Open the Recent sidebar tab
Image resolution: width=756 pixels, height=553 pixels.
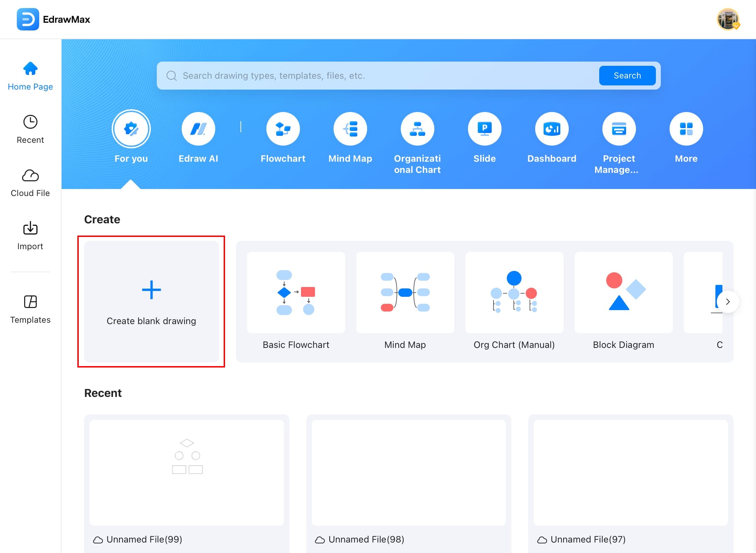30,129
